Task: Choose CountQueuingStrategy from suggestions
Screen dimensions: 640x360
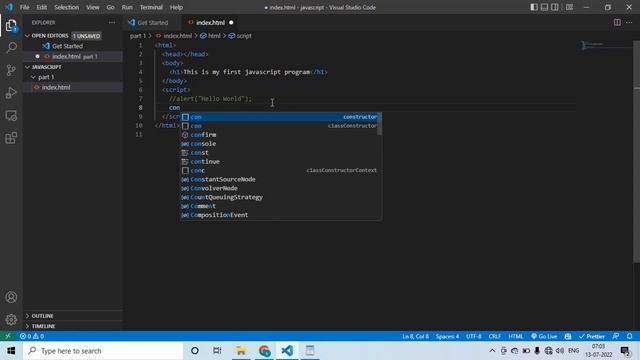Action: coord(279,197)
